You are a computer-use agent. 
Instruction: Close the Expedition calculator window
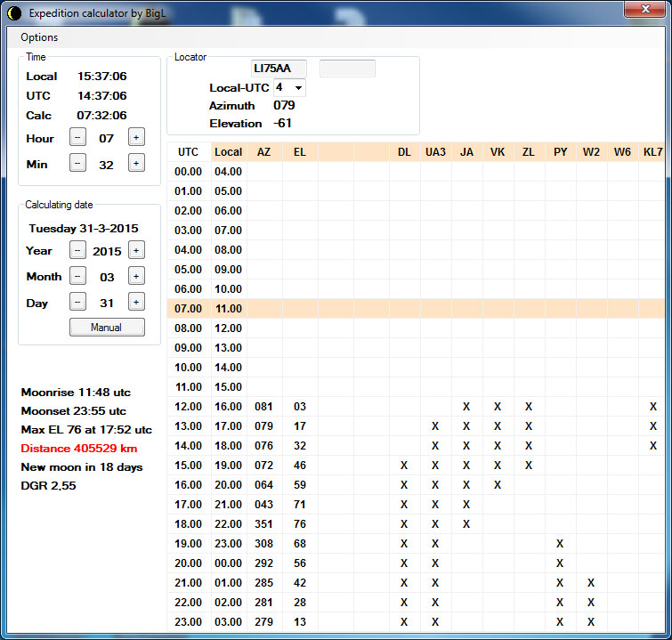(645, 10)
